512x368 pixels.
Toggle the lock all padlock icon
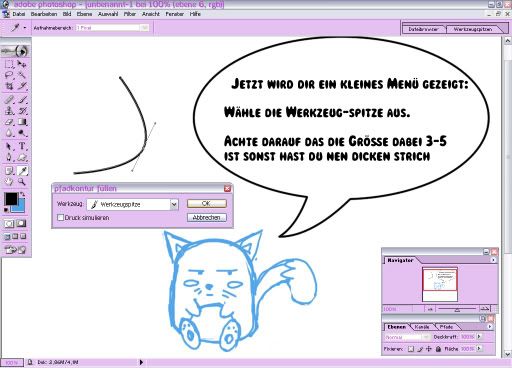(x=438, y=349)
